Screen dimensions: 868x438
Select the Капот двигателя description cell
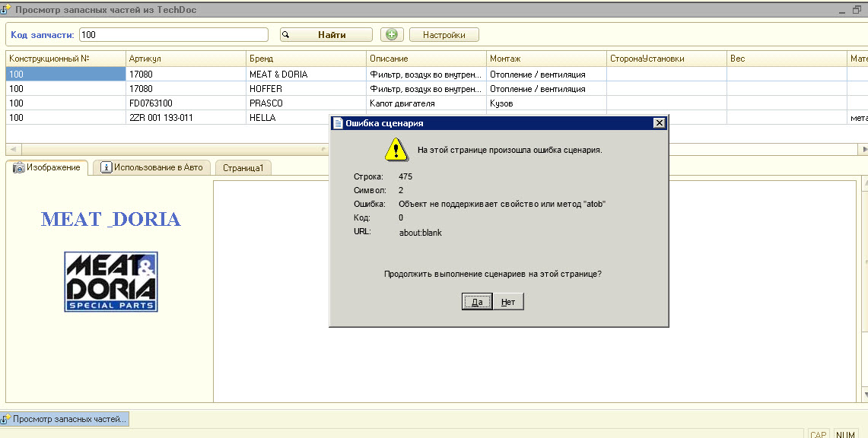tap(426, 103)
